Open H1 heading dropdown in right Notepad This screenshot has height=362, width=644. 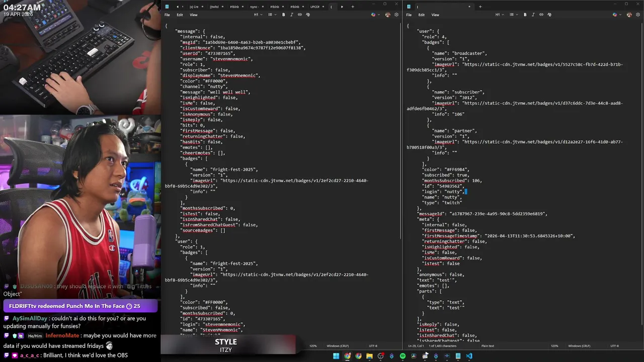499,15
